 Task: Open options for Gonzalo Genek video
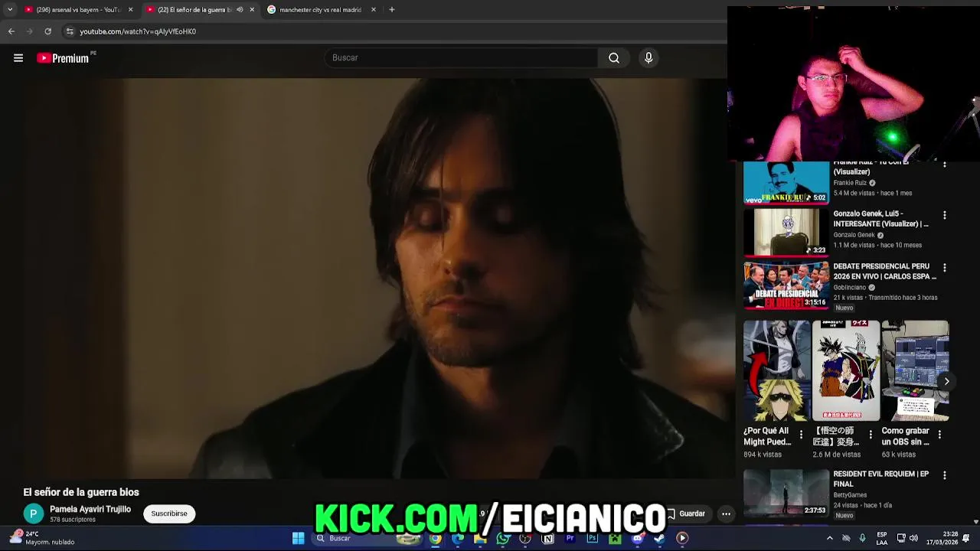pos(944,216)
